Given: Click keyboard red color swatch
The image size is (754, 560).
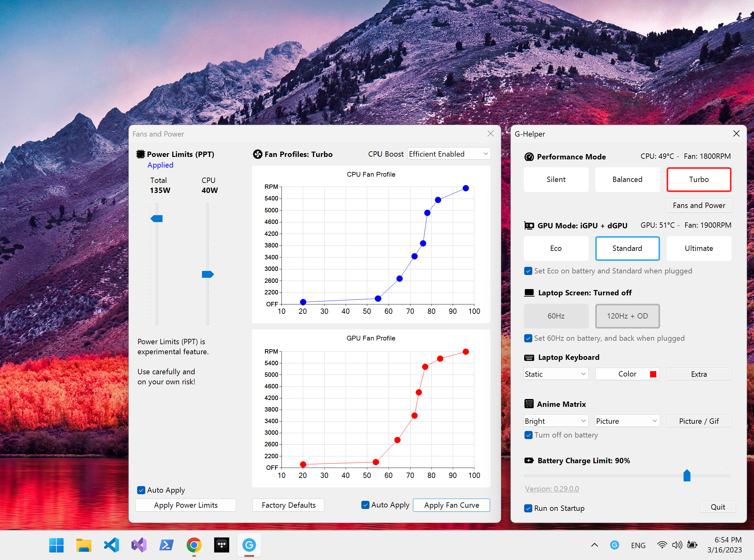Looking at the screenshot, I should pos(653,374).
